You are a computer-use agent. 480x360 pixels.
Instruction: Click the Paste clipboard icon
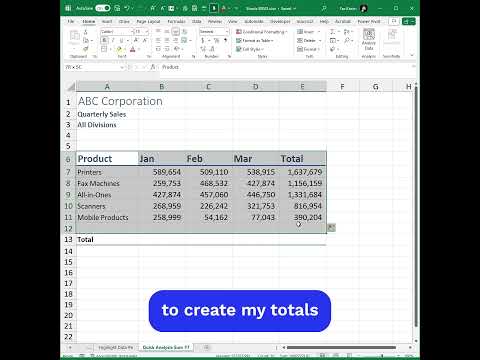[x=74, y=37]
